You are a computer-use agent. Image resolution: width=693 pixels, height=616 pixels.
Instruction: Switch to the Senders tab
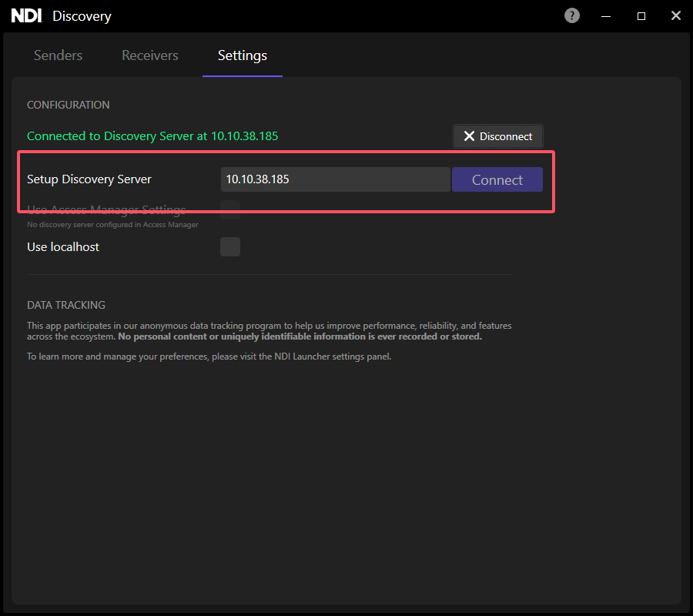pos(59,55)
